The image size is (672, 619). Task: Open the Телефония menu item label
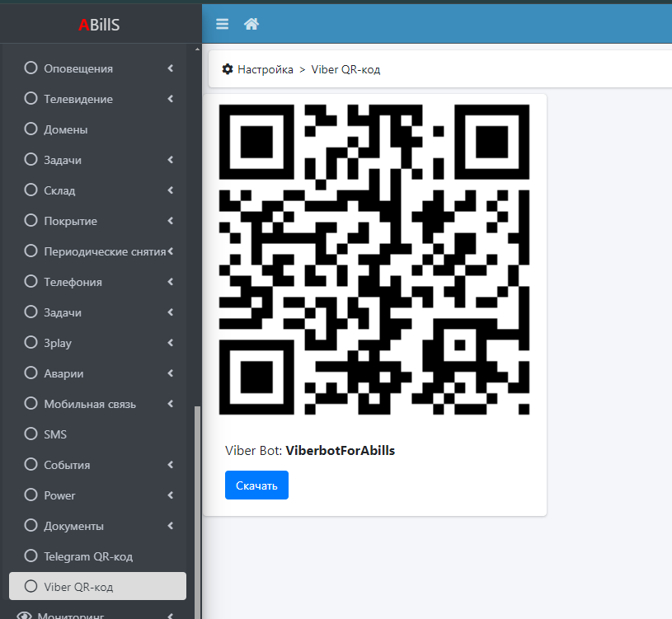[73, 282]
